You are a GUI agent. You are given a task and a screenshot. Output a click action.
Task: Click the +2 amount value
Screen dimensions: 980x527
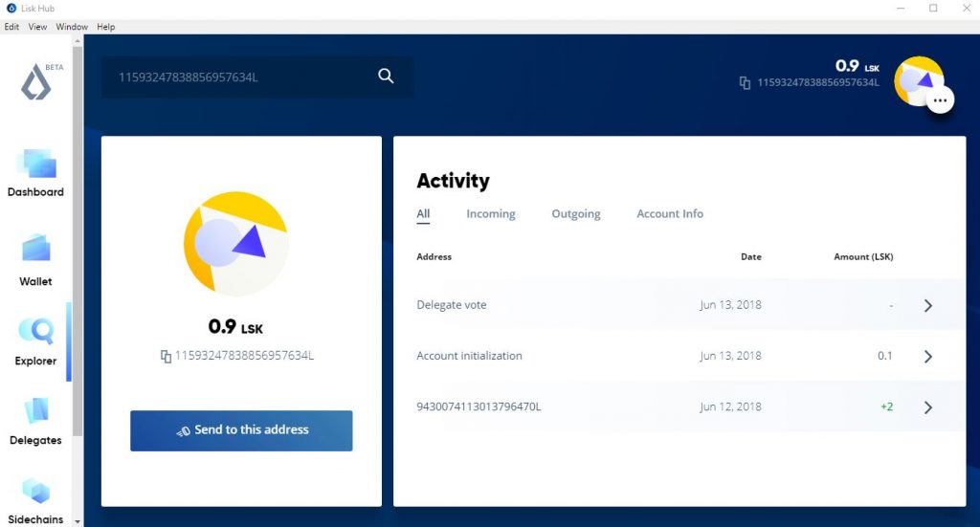pyautogui.click(x=887, y=406)
